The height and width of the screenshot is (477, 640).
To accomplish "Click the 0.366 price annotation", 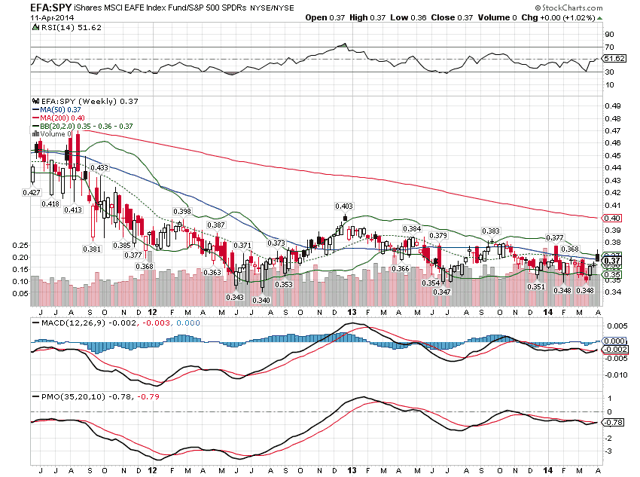I will tap(400, 268).
